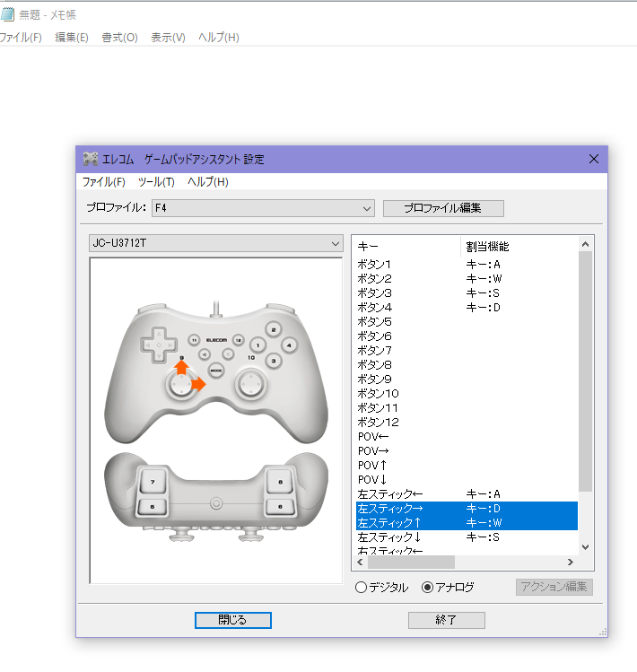Select the POV← row
Image resolution: width=637 pixels, height=672 pixels.
pyautogui.click(x=467, y=437)
